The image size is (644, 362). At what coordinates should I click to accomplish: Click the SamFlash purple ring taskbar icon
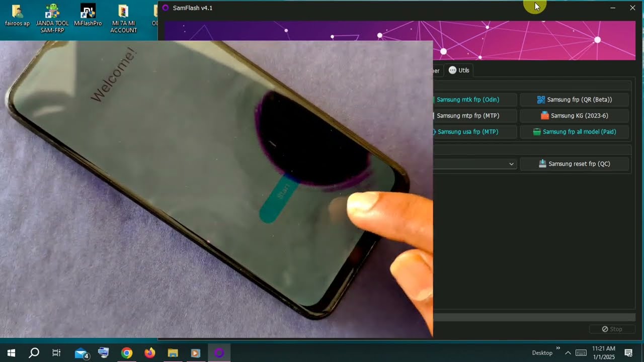tap(219, 353)
